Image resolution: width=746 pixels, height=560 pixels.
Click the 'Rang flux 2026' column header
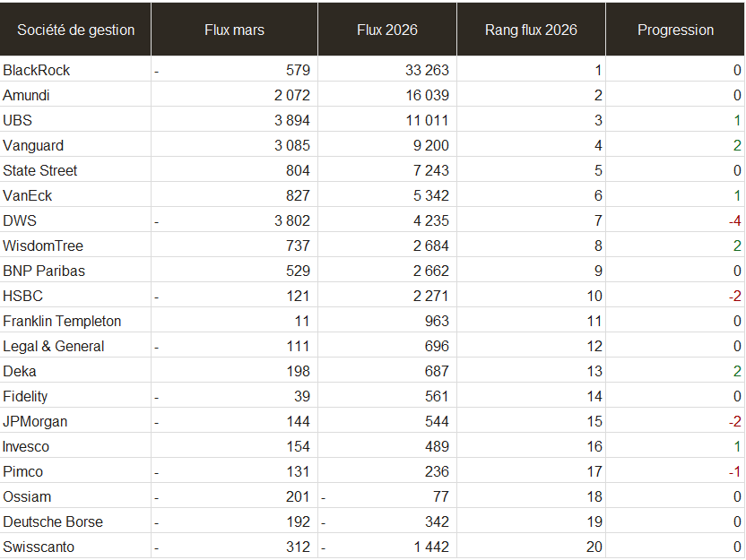(531, 30)
